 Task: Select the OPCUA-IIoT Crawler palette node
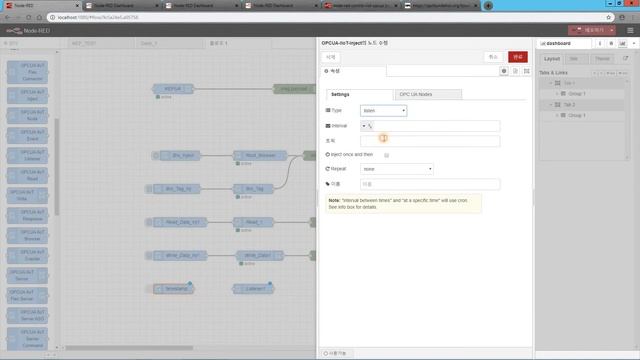tap(27, 256)
